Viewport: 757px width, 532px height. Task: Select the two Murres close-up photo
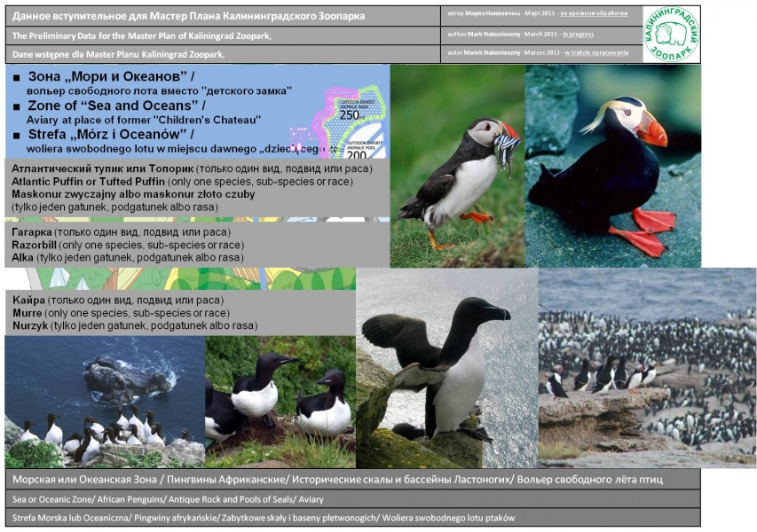point(280,402)
